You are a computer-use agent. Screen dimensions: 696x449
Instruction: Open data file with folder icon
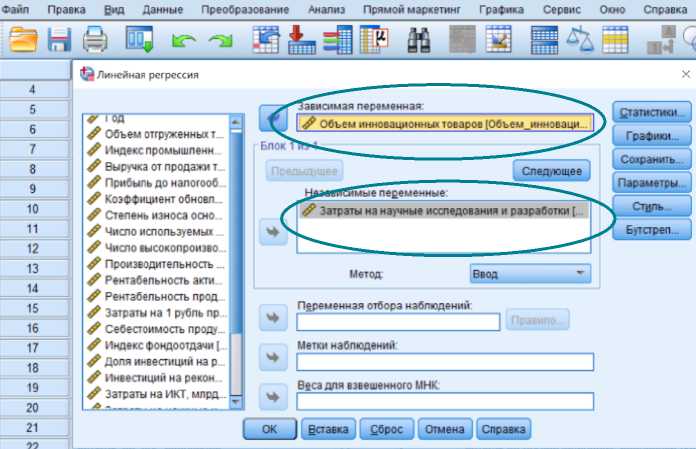[x=23, y=40]
